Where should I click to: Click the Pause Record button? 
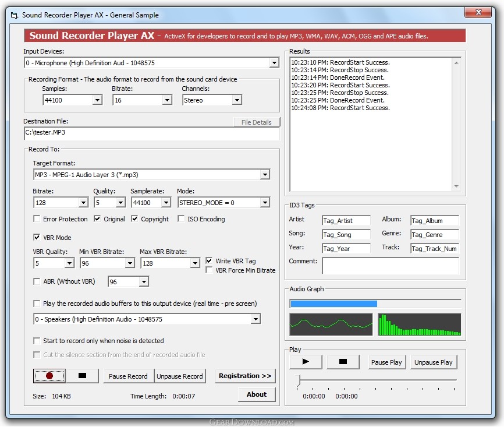[128, 376]
